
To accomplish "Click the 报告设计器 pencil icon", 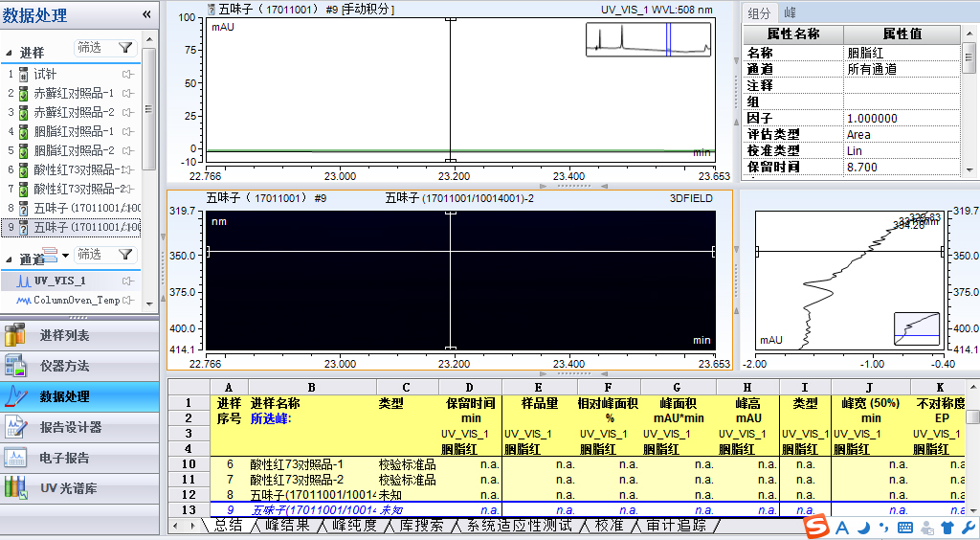I will click(15, 427).
